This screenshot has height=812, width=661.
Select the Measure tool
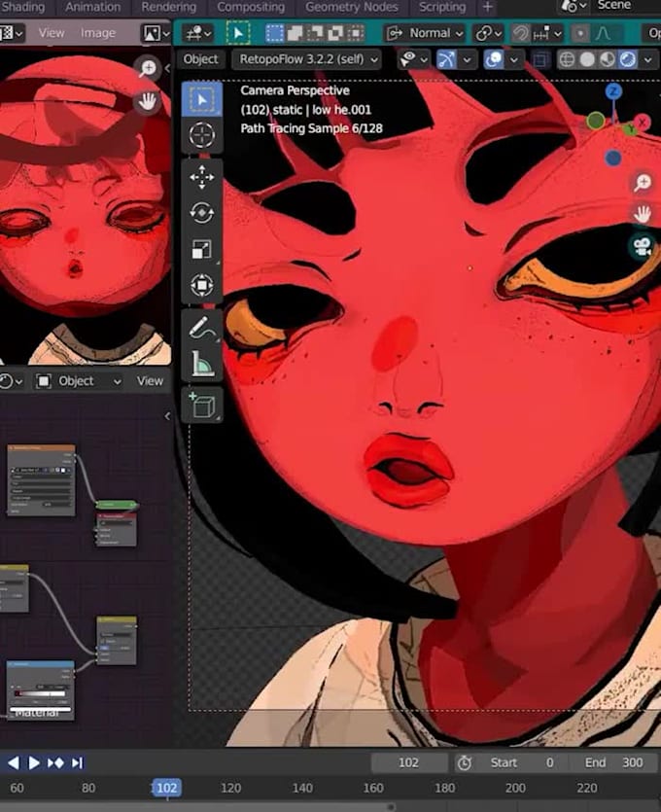202,363
